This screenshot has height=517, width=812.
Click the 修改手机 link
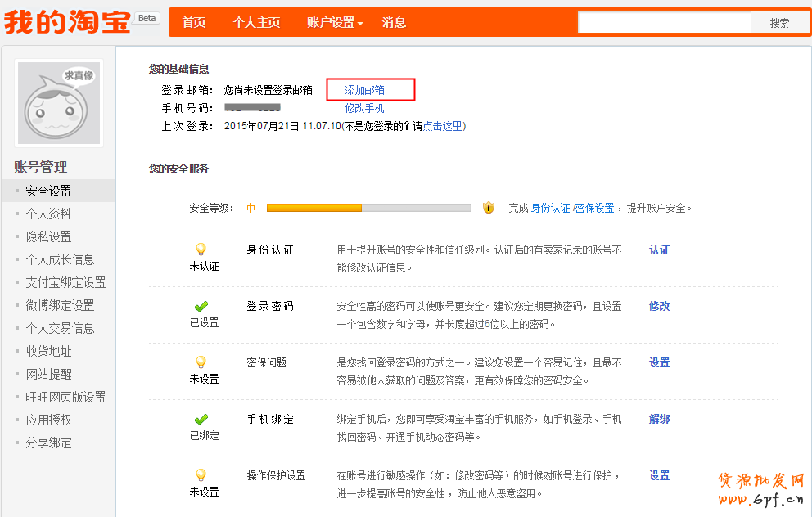[364, 108]
